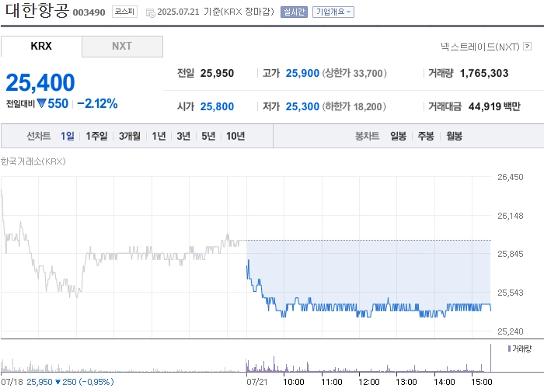Viewport: 544px width, 392px height.
Task: Show the 월봉 candlestick chart
Action: tap(454, 136)
